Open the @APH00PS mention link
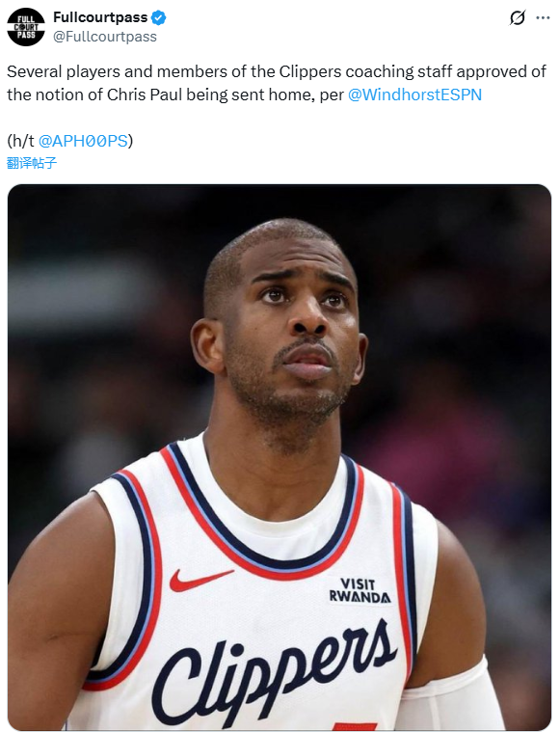The image size is (560, 732). 83,141
